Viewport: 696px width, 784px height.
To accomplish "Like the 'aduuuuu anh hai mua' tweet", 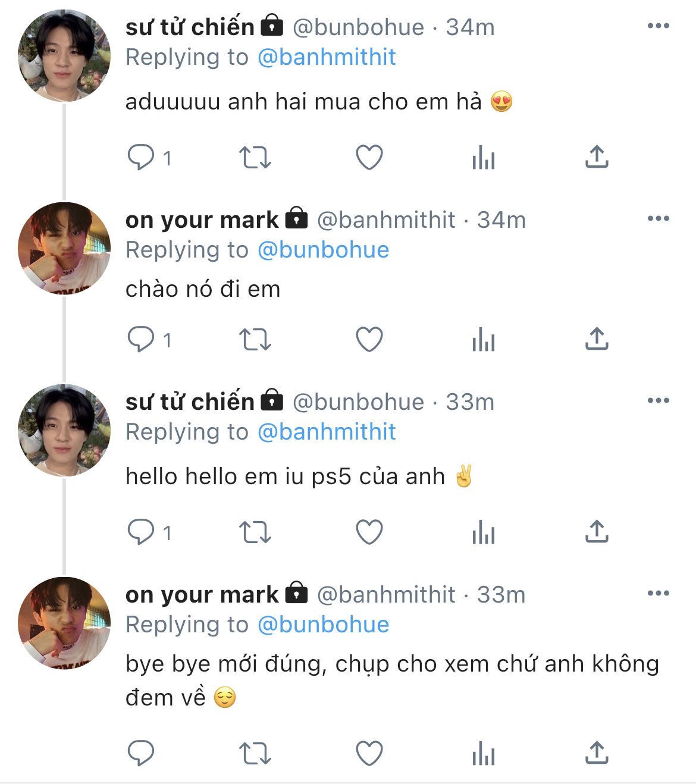I will point(369,158).
